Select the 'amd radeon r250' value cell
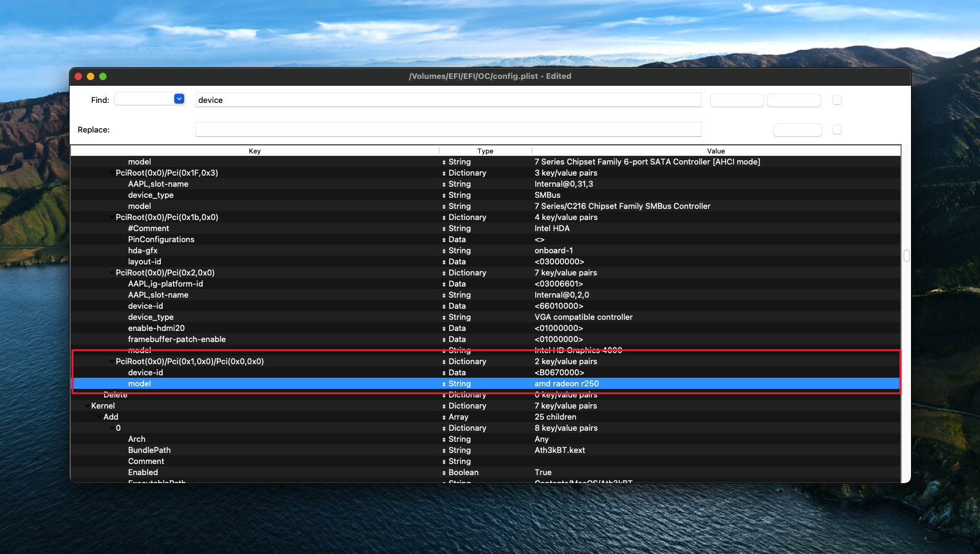980x554 pixels. 566,384
